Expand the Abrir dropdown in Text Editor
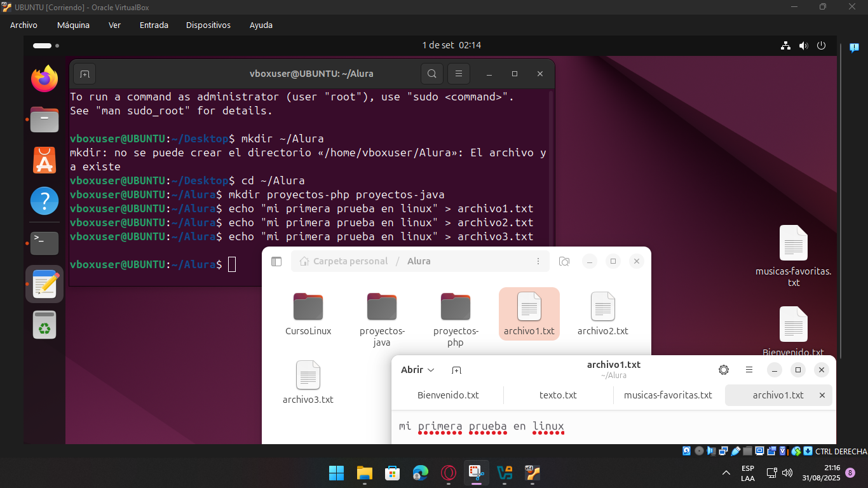 417,370
